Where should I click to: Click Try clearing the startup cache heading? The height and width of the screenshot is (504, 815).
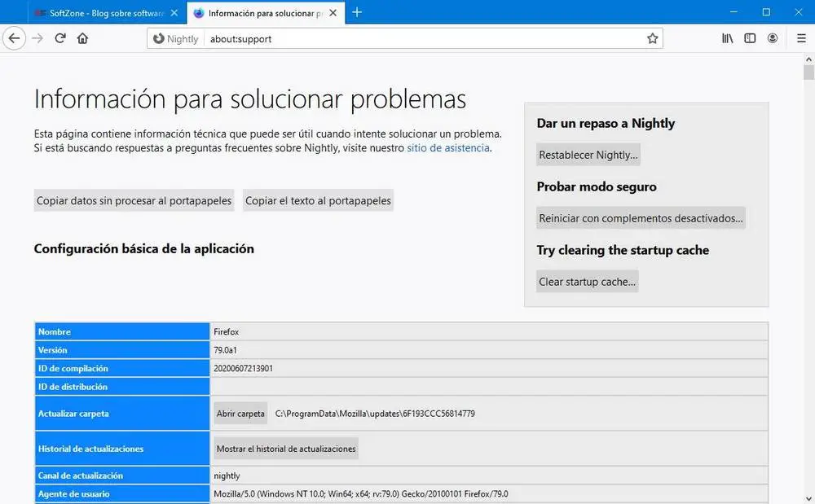[x=623, y=250]
